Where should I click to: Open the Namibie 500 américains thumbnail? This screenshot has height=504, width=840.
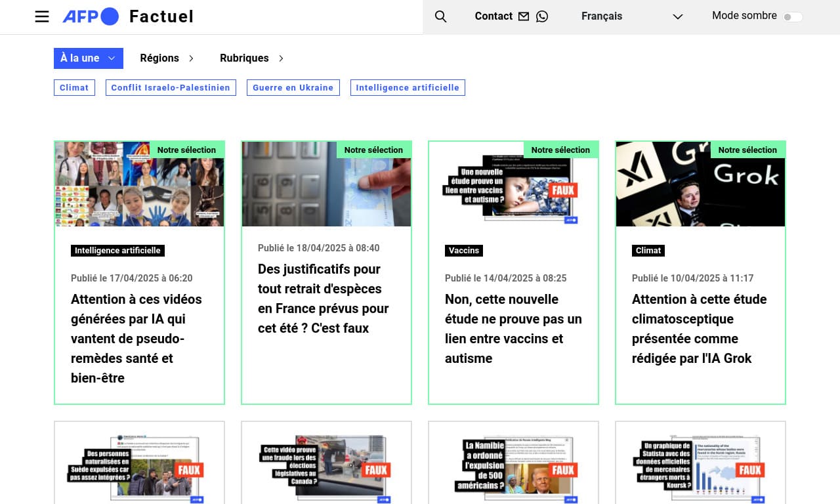tap(513, 463)
